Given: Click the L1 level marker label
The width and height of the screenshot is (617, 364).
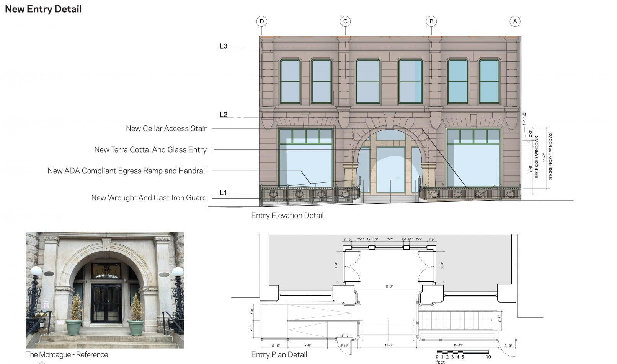Looking at the screenshot, I should tap(224, 193).
